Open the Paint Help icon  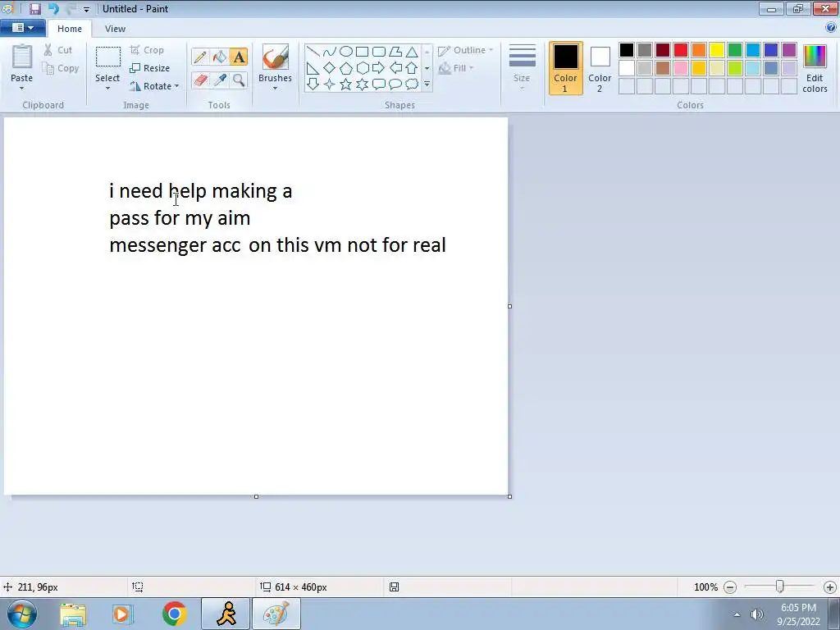831,28
